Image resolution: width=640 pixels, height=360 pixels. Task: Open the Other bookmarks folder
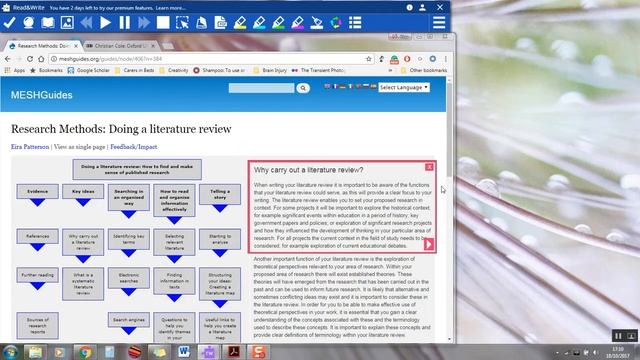(x=424, y=70)
